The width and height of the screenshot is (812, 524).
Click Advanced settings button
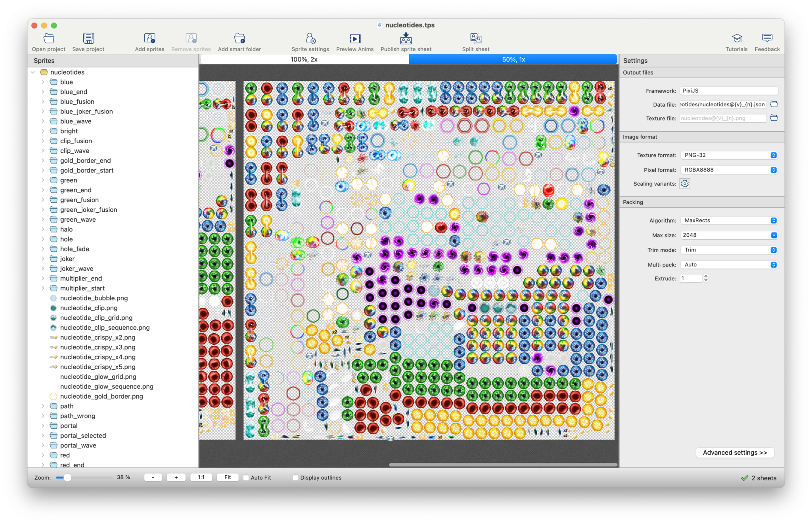(735, 453)
